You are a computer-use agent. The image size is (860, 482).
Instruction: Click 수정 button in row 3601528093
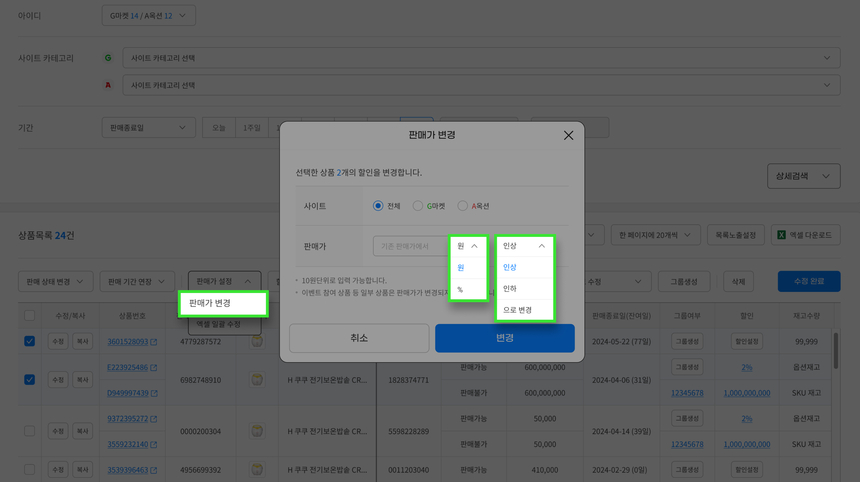[x=58, y=341]
